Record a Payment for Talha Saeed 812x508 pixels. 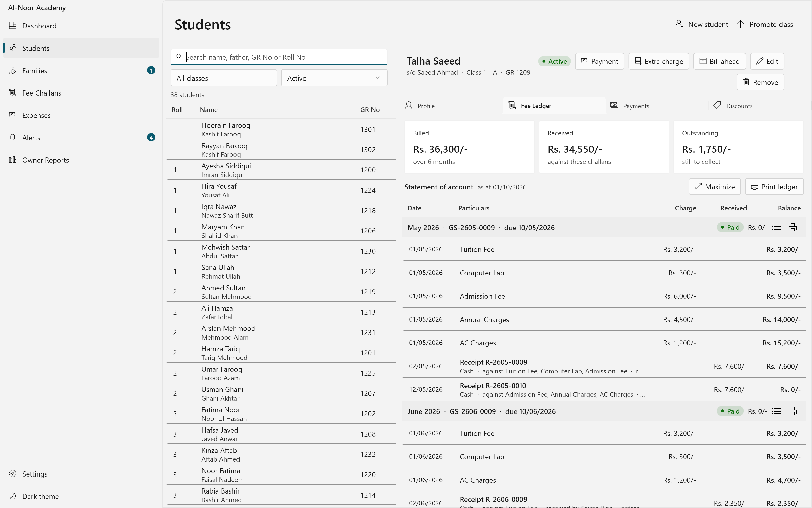click(599, 61)
